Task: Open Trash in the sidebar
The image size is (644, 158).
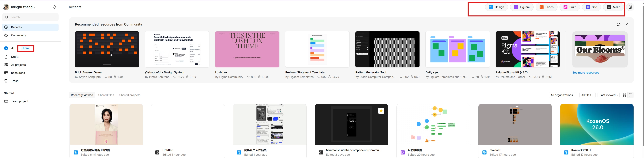Action: click(30, 81)
